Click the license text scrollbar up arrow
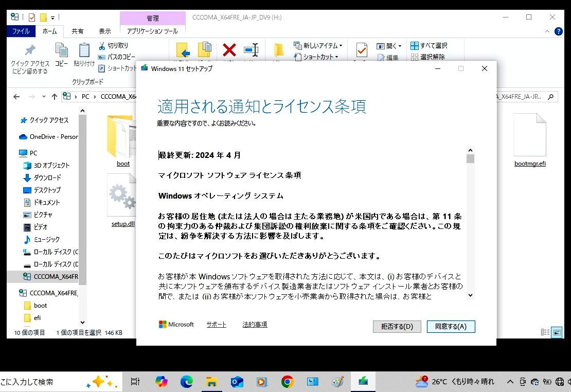Image resolution: width=571 pixels, height=392 pixels. pyautogui.click(x=470, y=150)
